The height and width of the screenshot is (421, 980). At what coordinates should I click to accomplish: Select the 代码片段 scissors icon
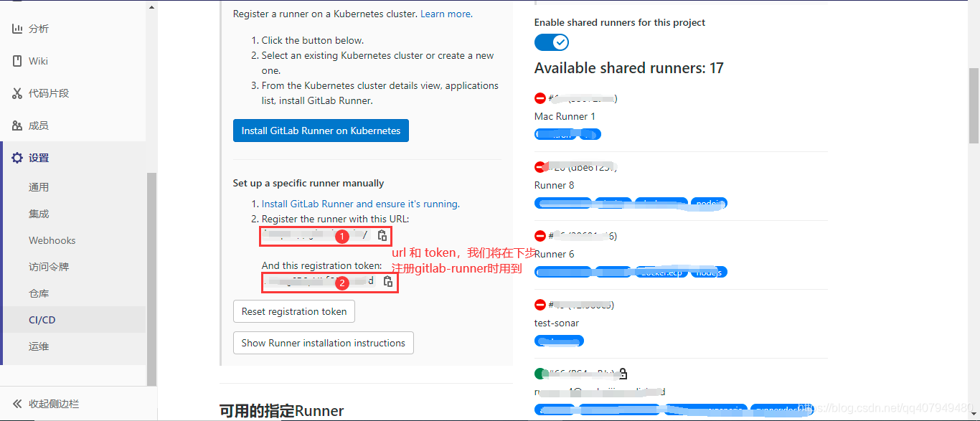point(17,93)
